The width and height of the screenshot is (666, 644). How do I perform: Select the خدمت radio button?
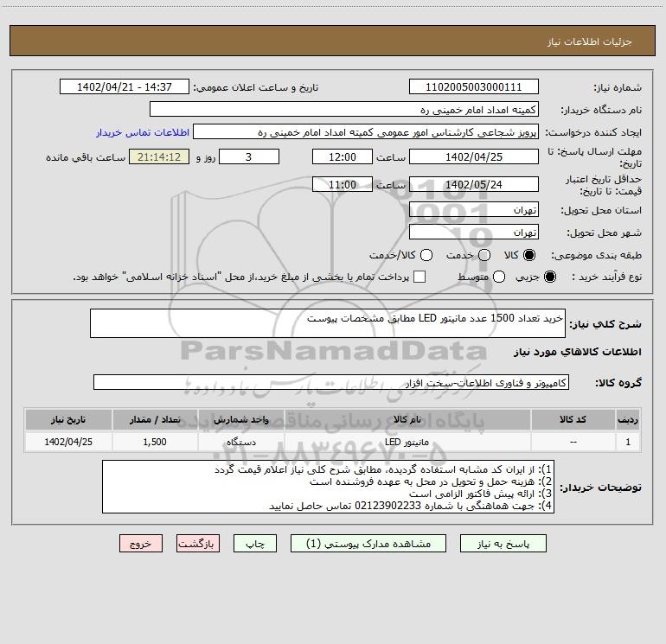pyautogui.click(x=484, y=255)
